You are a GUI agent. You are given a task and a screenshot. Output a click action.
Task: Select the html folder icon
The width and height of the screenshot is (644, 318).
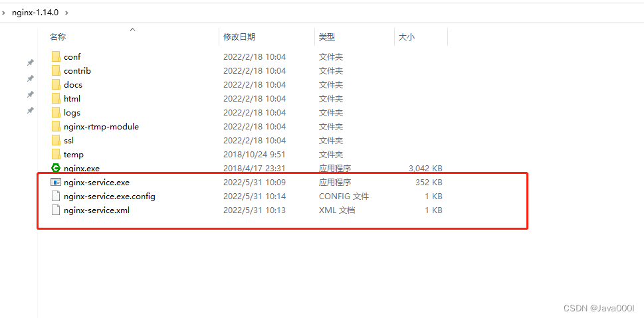[x=56, y=98]
